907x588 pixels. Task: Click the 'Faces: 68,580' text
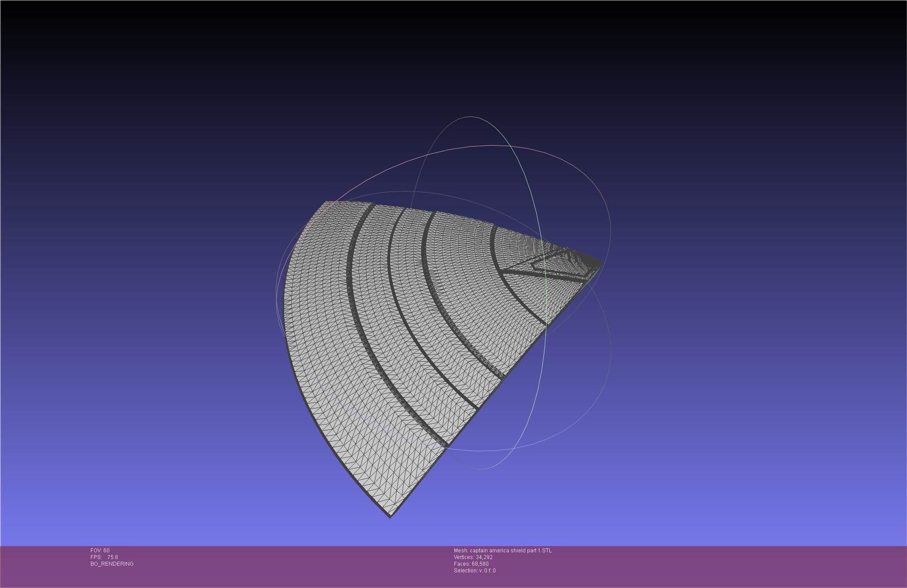click(471, 564)
